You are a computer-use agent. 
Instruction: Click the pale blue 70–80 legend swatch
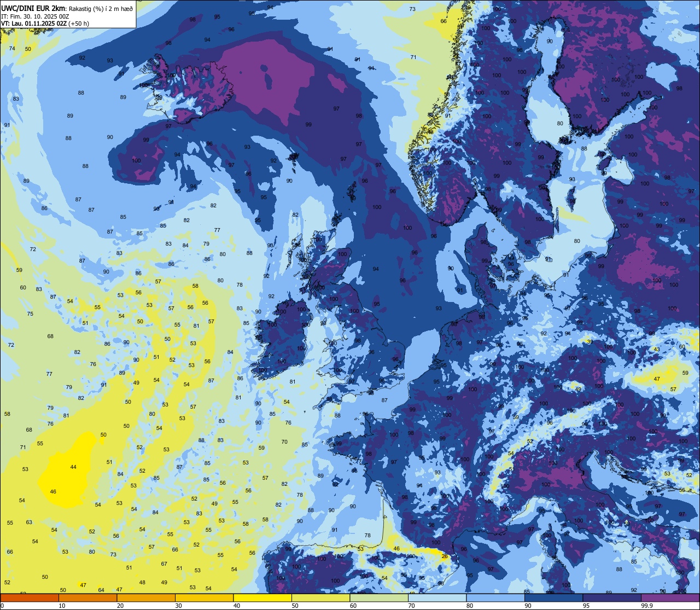click(x=437, y=597)
